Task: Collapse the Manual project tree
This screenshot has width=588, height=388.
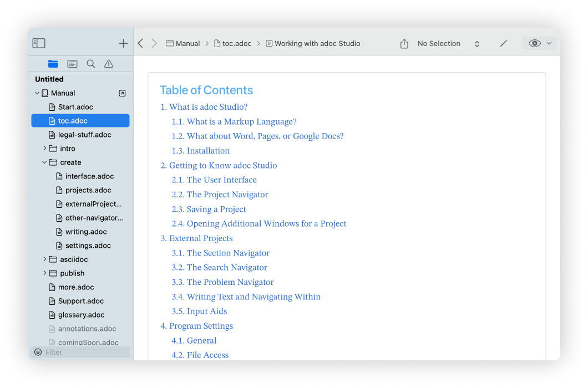Action: pyautogui.click(x=37, y=93)
